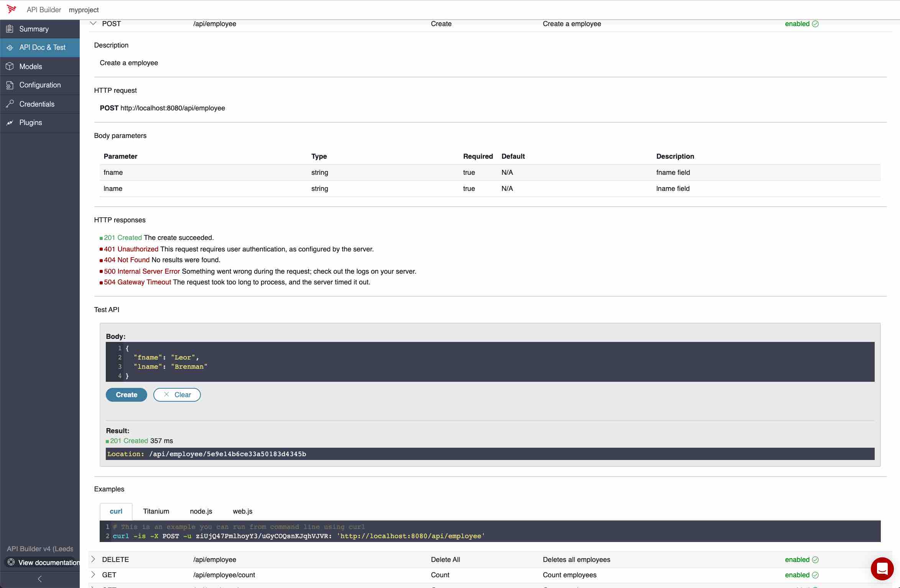Click the 'Delete All' cell
Viewport: 900px width, 588px height.
click(x=445, y=560)
